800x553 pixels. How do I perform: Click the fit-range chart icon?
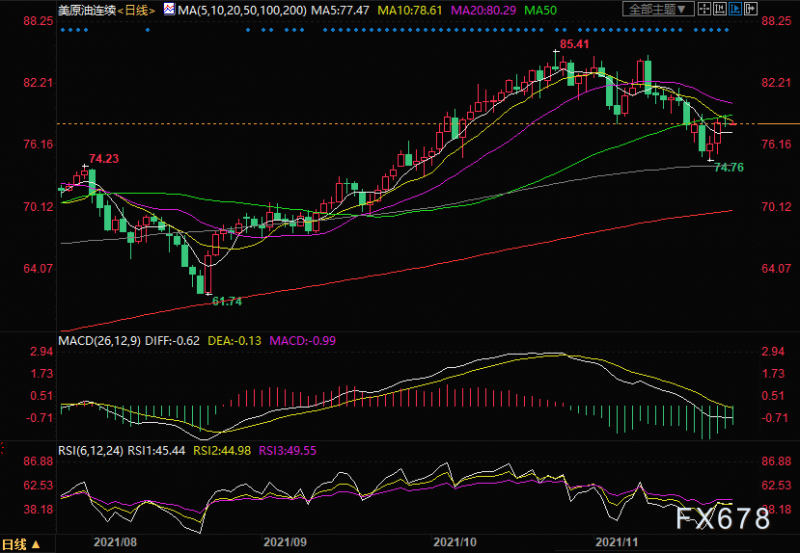click(x=720, y=9)
